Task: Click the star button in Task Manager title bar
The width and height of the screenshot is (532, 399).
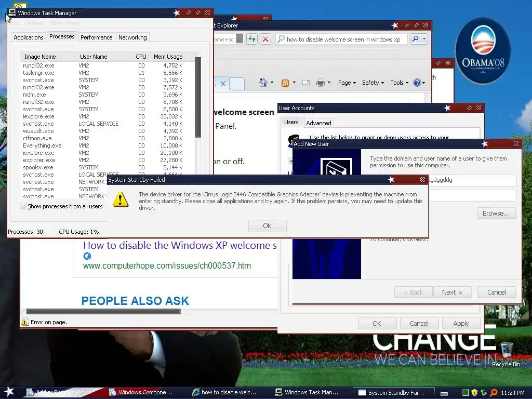Action: pos(177,13)
